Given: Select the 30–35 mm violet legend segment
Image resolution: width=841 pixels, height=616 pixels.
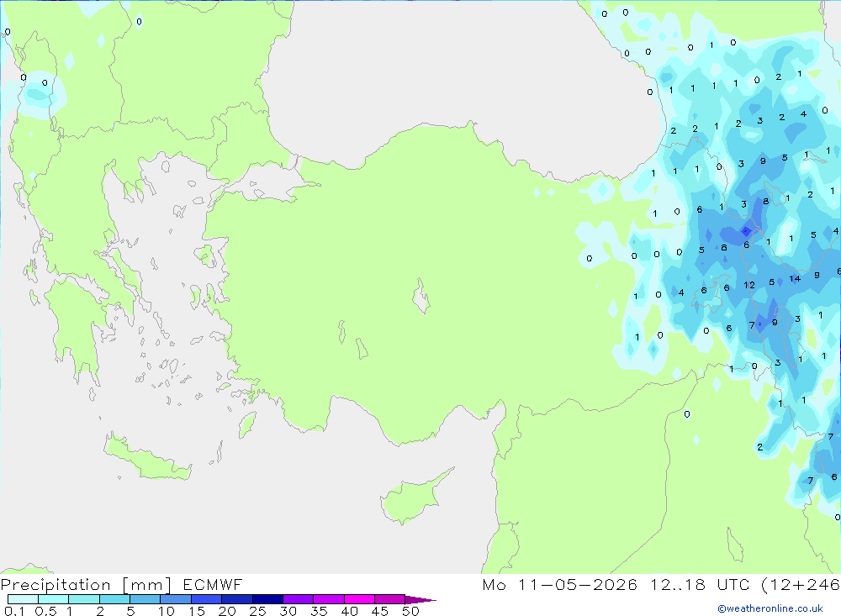Looking at the screenshot, I should (298, 599).
